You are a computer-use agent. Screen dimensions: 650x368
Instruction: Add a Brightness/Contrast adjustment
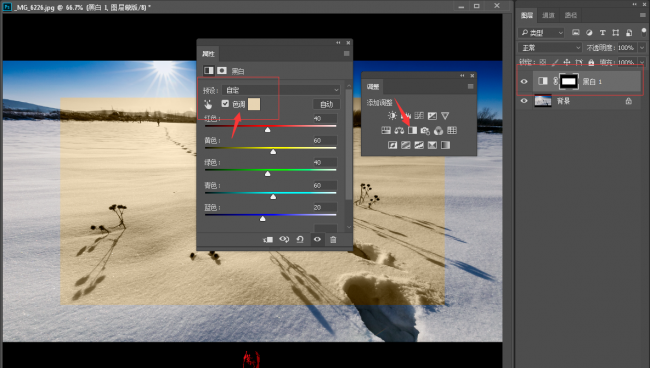[392, 116]
